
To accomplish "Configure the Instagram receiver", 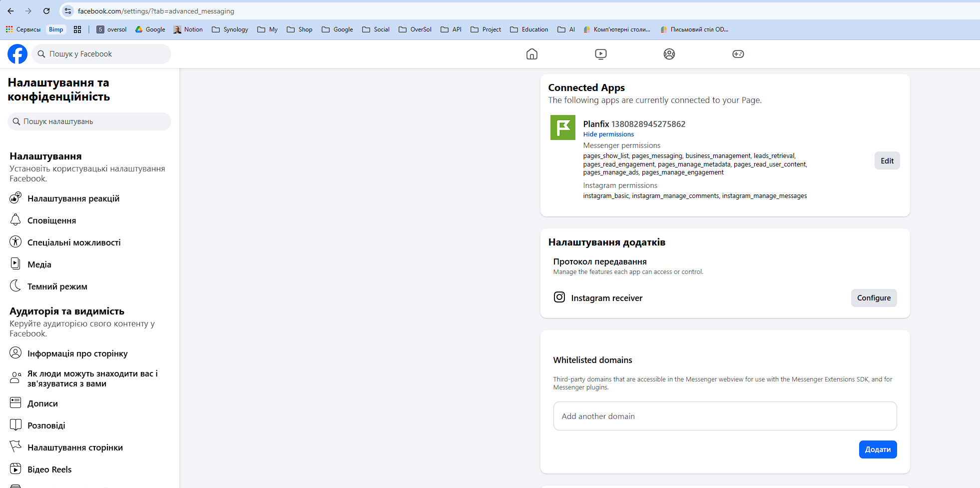I will click(x=874, y=298).
